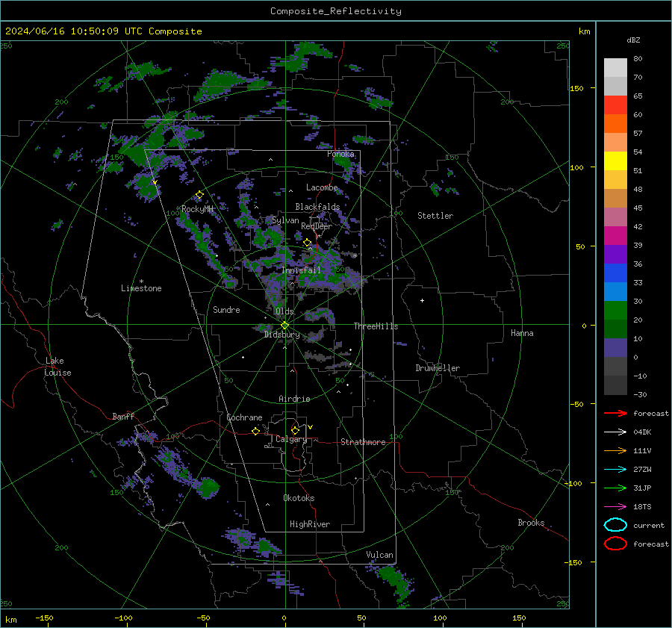Select the Blackfalds label
The height and width of the screenshot is (628, 672).
(317, 207)
